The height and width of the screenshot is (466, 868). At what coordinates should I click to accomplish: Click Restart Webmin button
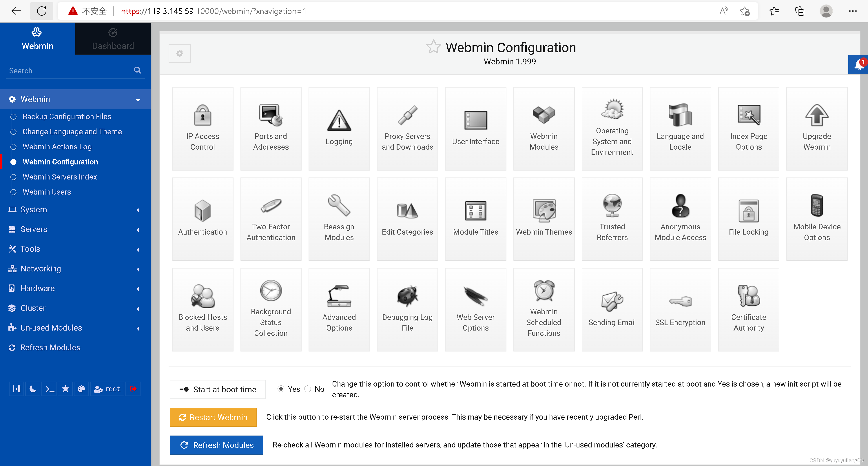214,417
